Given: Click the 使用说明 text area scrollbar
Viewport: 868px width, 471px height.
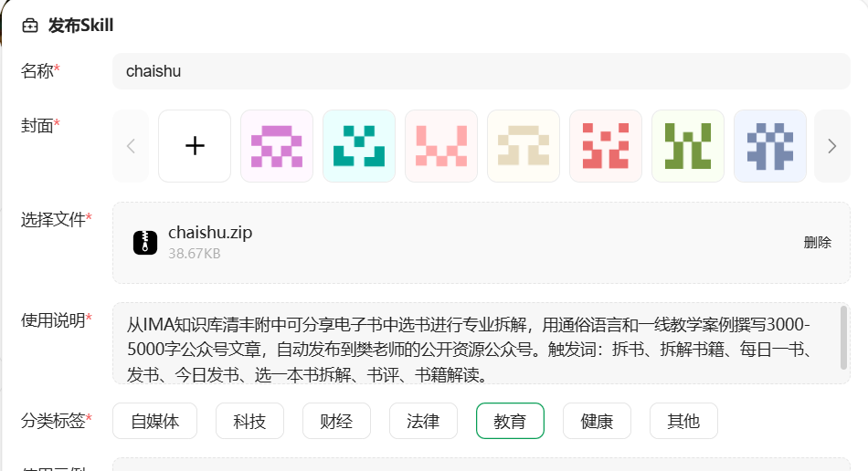Looking at the screenshot, I should (x=843, y=337).
